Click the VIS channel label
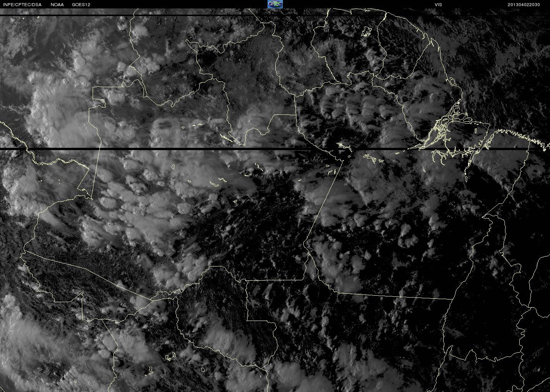The image size is (550, 392). (x=438, y=5)
